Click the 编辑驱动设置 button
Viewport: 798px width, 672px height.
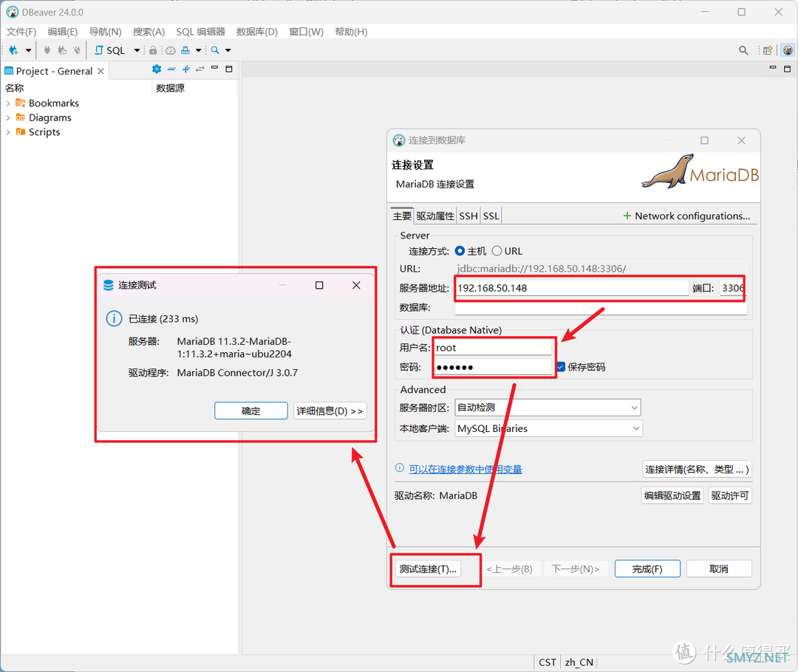click(x=672, y=496)
